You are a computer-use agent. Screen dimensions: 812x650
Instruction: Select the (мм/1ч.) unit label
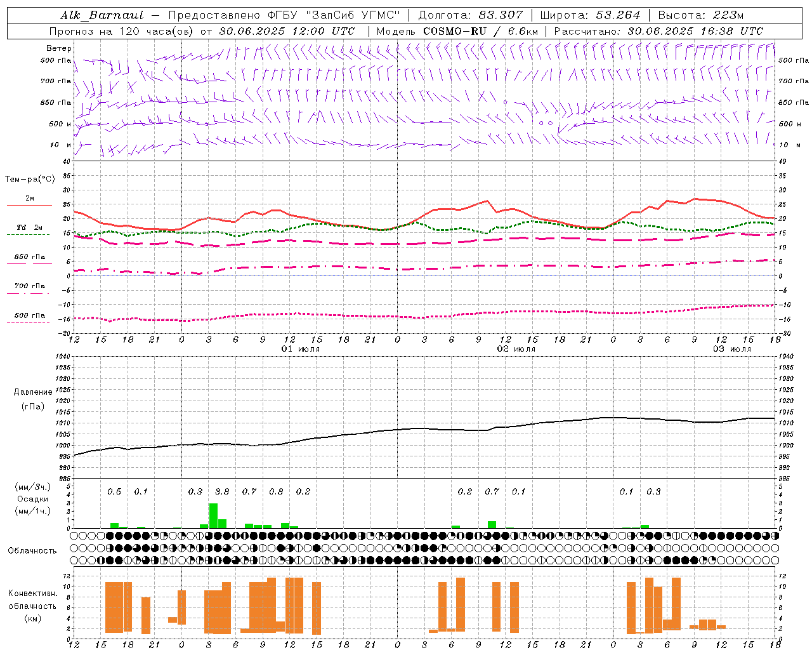click(x=32, y=511)
